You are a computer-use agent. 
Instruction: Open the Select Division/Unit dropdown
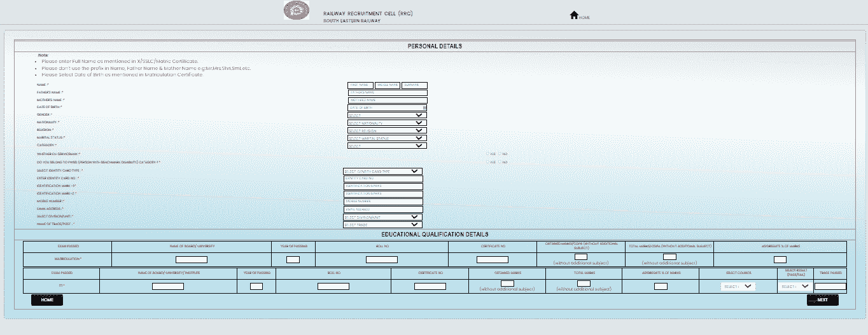click(382, 217)
